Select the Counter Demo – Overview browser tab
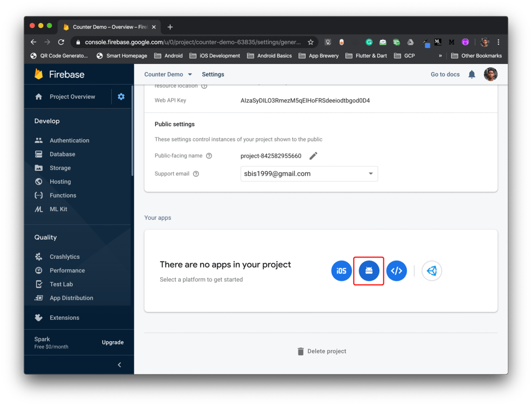 (x=109, y=27)
